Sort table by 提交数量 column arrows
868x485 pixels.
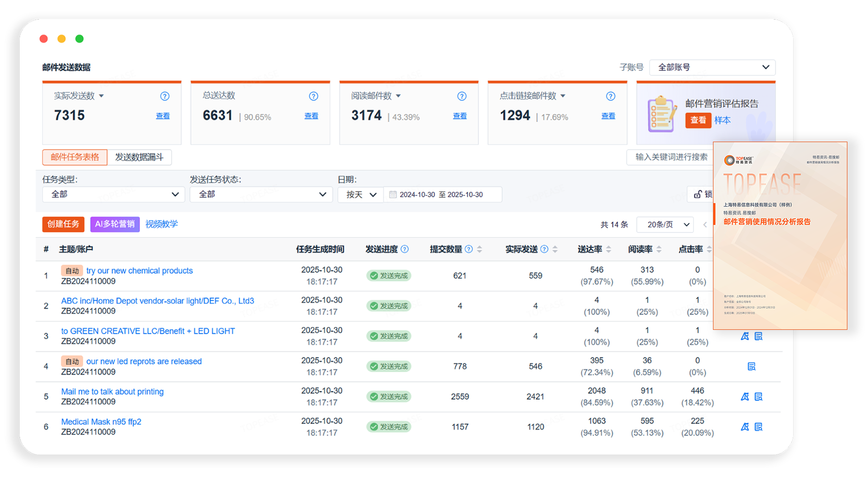480,250
